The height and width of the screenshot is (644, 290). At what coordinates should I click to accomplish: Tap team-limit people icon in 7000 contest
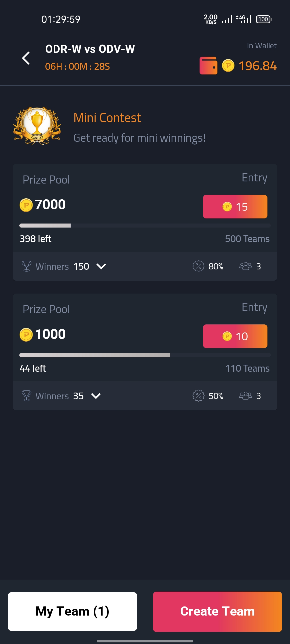[x=246, y=266]
